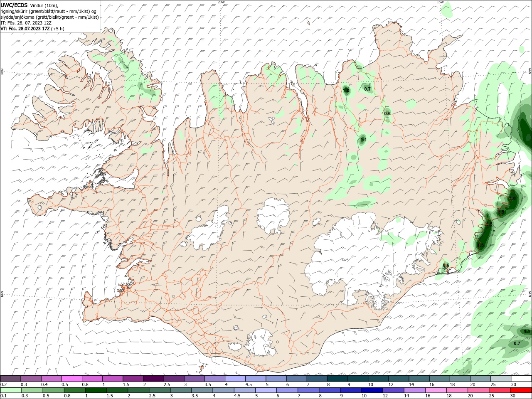Screen dimensions: 532x399
Task: Select the dark teal 8 swatch, upper legend row
Action: [x=337, y=379]
